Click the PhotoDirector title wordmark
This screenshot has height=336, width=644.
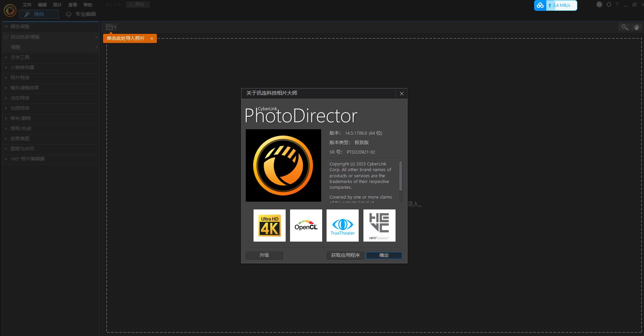coord(301,116)
